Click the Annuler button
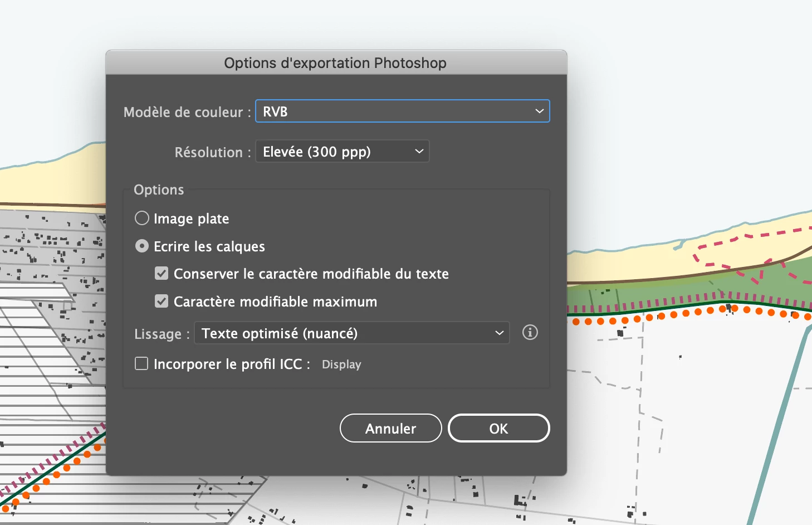Image resolution: width=812 pixels, height=525 pixels. (x=390, y=428)
